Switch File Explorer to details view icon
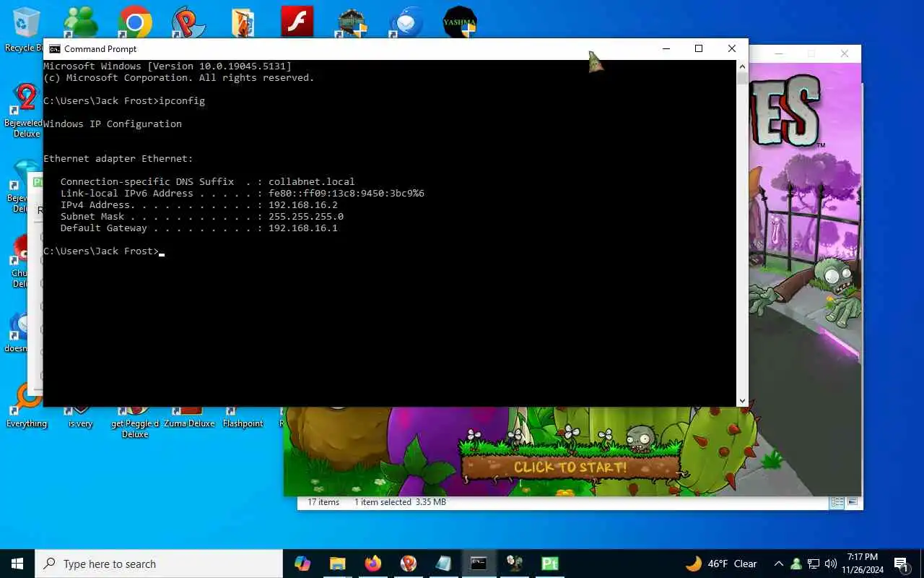This screenshot has height=578, width=924. tap(837, 502)
